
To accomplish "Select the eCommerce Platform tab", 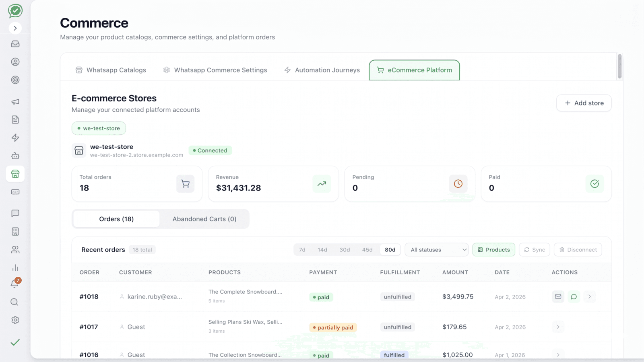I will (415, 70).
